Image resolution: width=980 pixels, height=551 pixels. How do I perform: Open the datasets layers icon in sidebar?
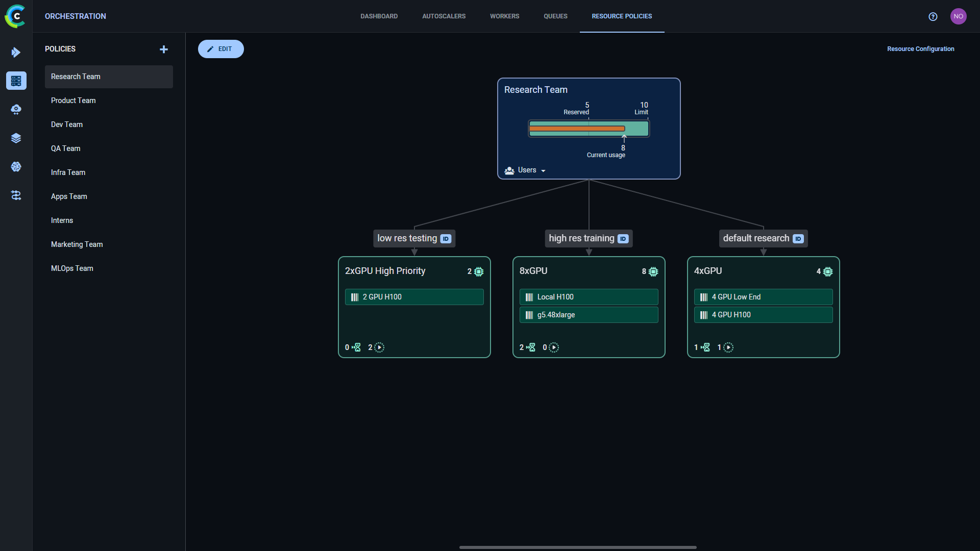(x=16, y=138)
